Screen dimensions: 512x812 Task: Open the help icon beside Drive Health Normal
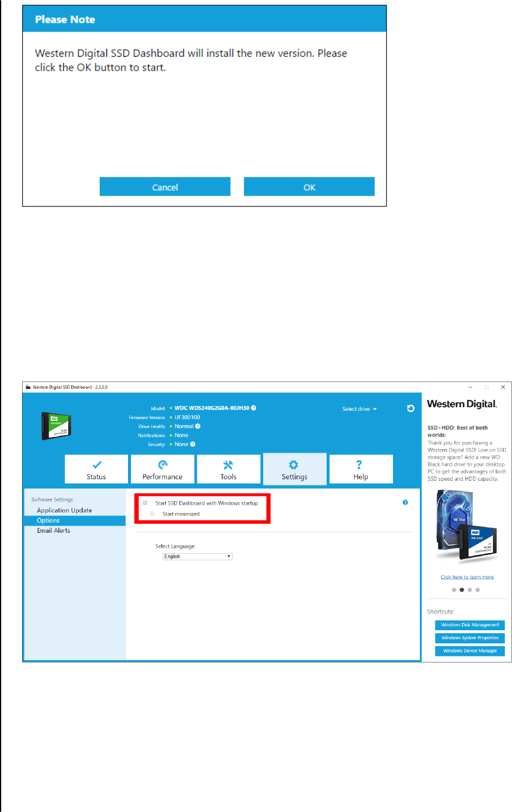pyautogui.click(x=198, y=426)
